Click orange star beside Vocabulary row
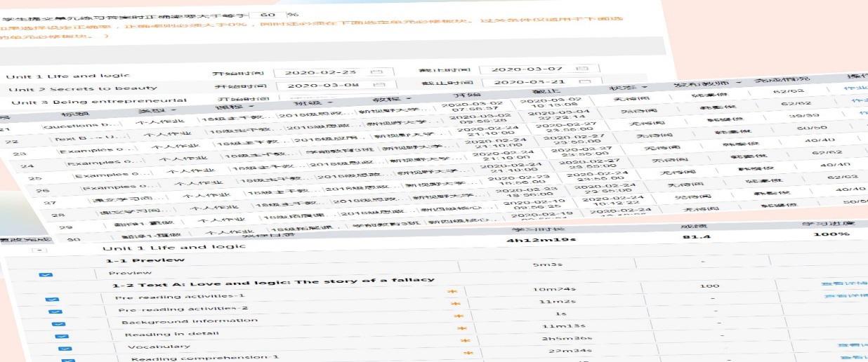 (466, 340)
